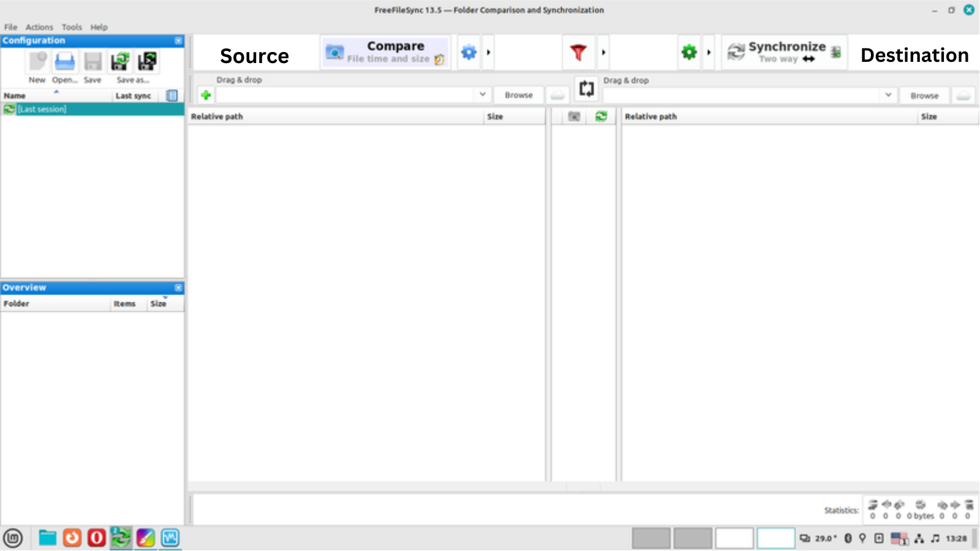Close the Configuration panel
Viewport: 980px width, 551px height.
click(178, 40)
